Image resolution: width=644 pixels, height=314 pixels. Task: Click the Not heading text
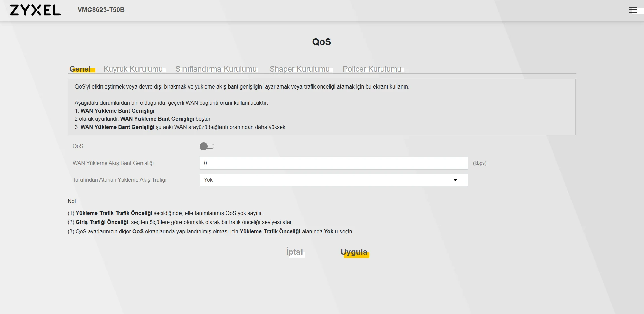[72, 201]
